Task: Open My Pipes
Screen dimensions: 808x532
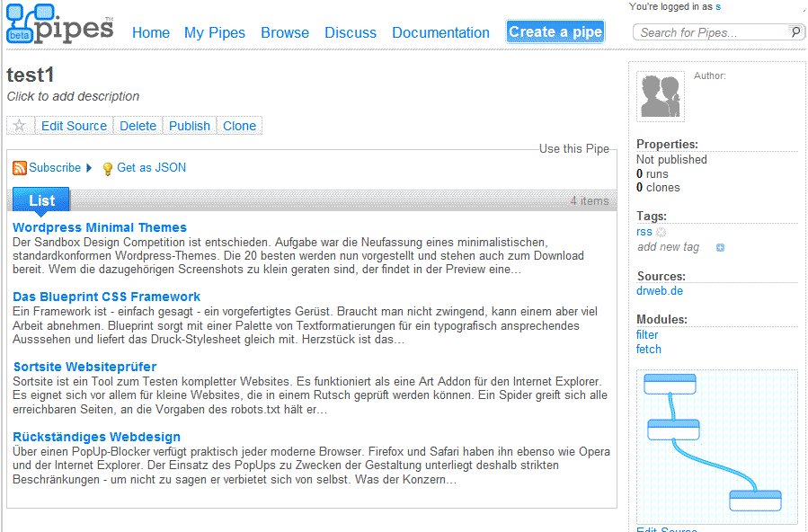Action: coord(215,32)
